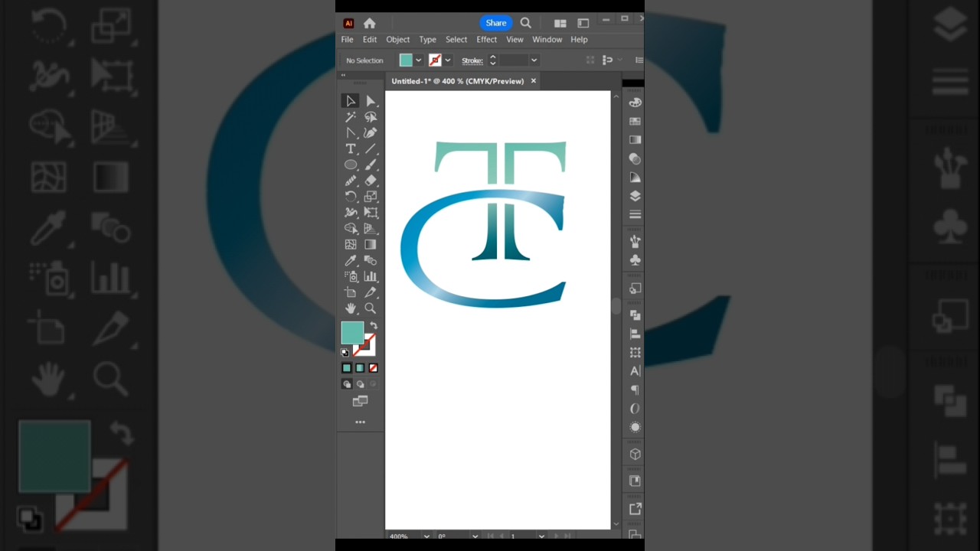Pick the Lasso tool

pyautogui.click(x=371, y=117)
